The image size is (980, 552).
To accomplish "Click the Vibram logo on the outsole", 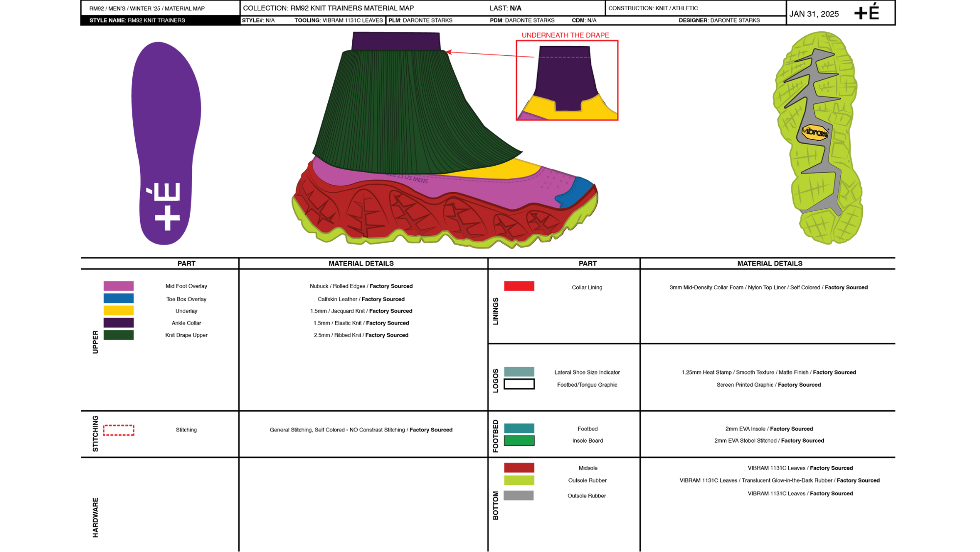I will (x=815, y=132).
